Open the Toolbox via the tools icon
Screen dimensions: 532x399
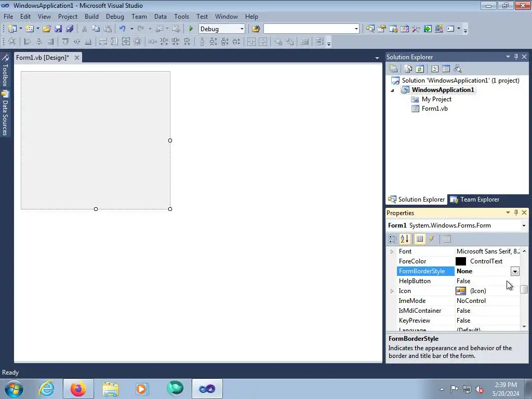click(416, 29)
